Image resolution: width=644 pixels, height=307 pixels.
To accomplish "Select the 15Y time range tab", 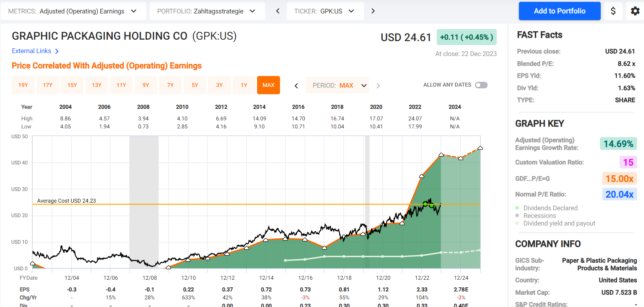I will point(72,85).
